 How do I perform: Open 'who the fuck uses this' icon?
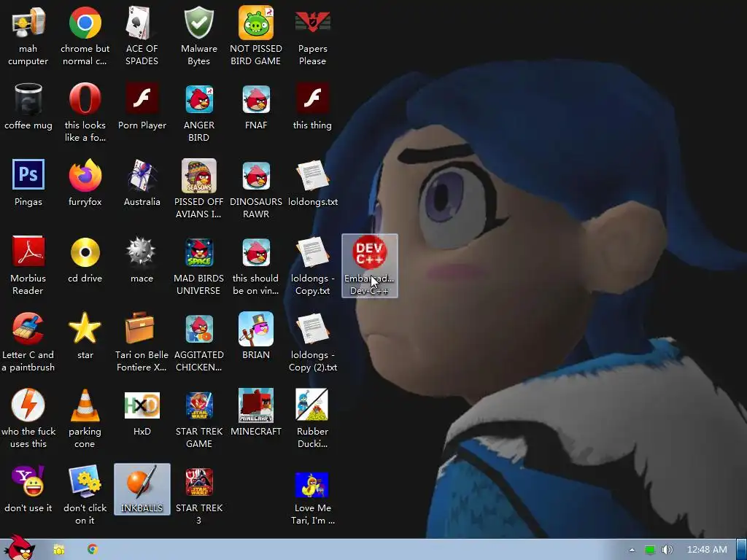click(28, 419)
